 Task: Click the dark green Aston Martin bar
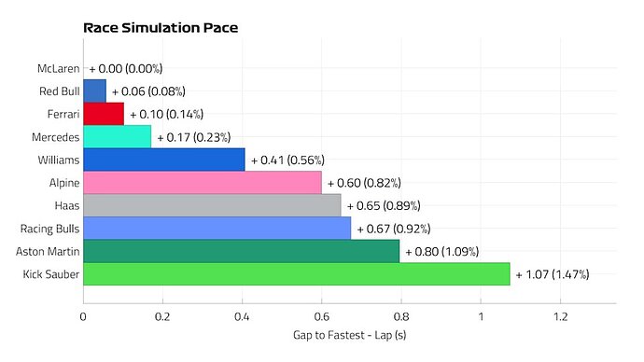pyautogui.click(x=242, y=251)
